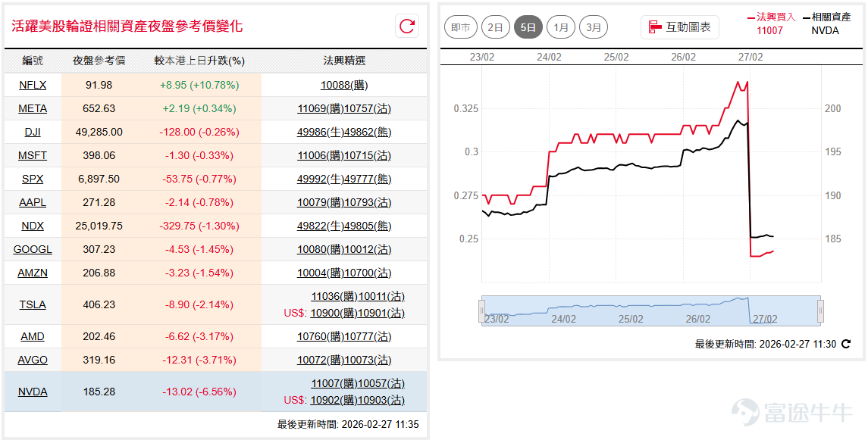
Task: Open AVGO stock link
Action: pyautogui.click(x=33, y=360)
